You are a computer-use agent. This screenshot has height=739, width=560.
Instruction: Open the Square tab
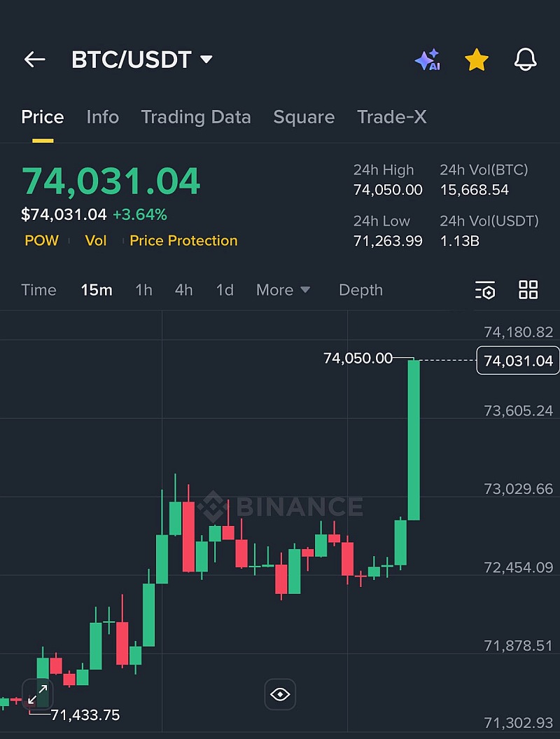pyautogui.click(x=304, y=117)
